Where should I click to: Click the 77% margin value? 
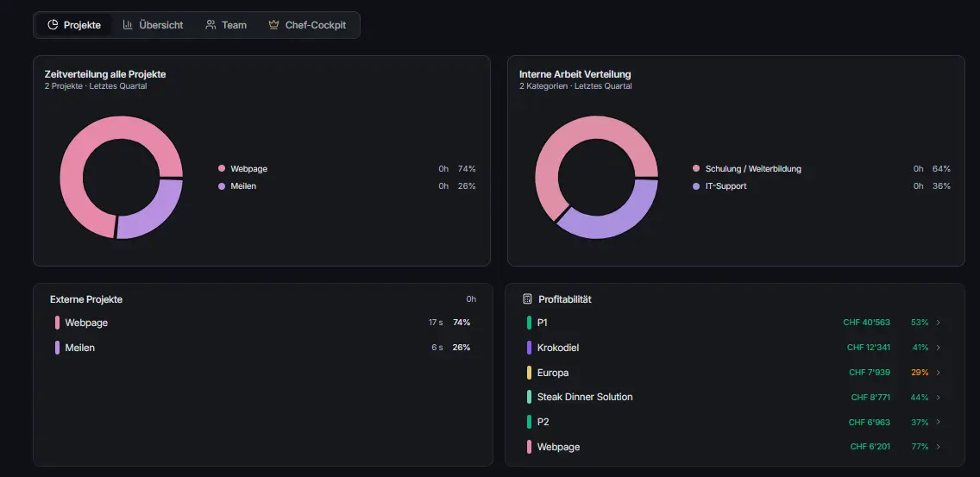point(920,447)
